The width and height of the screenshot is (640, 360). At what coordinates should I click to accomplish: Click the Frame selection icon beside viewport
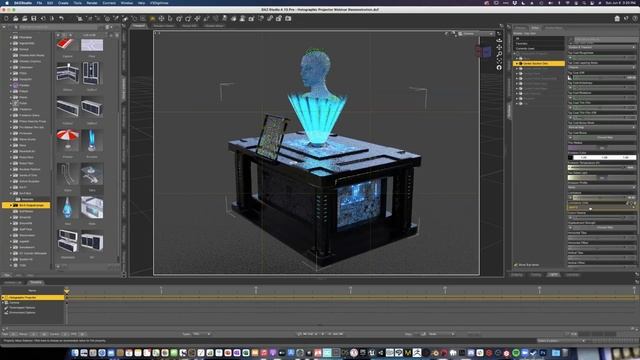click(499, 60)
